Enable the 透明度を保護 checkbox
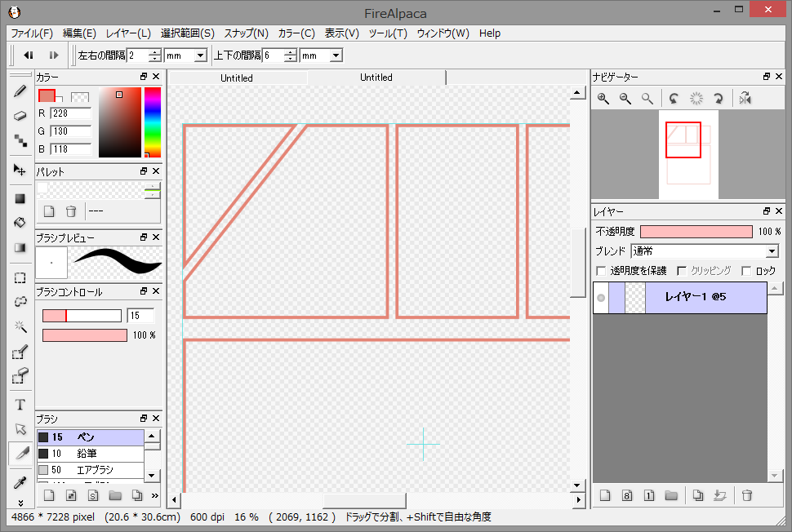Viewport: 792px width, 532px height. tap(601, 271)
